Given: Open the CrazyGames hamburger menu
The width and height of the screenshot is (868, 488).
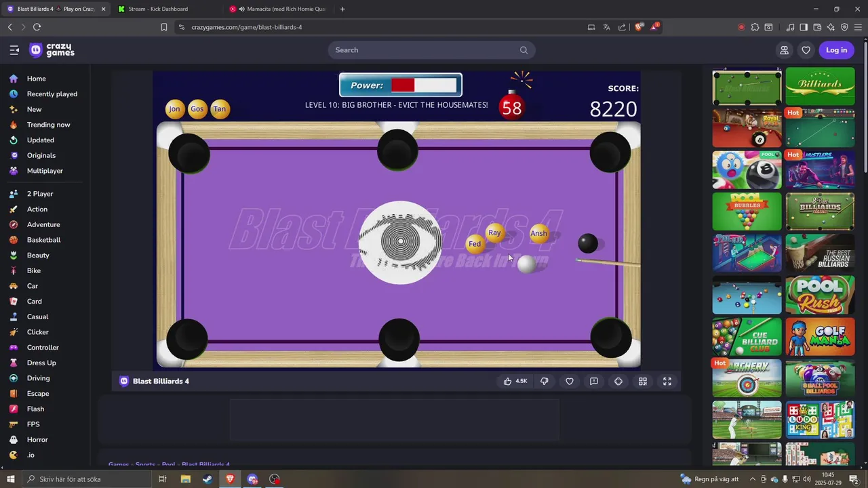Looking at the screenshot, I should pos(14,50).
